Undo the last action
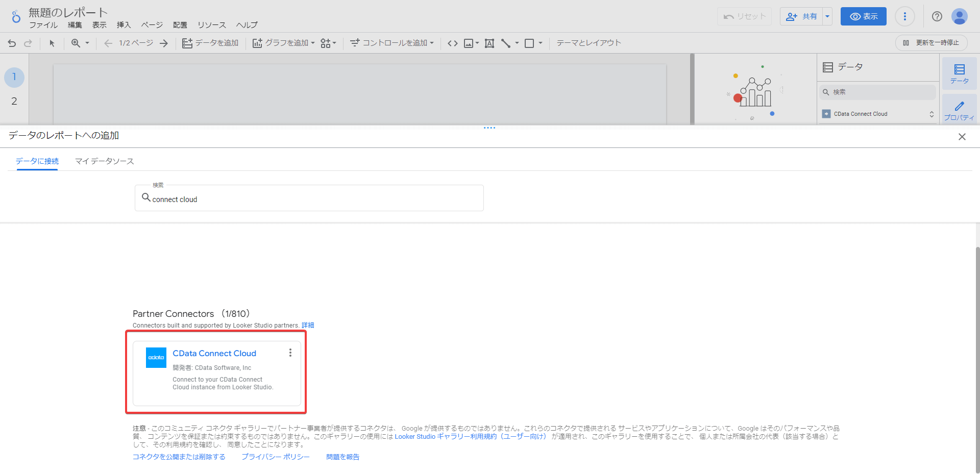The image size is (980, 474). (12, 43)
